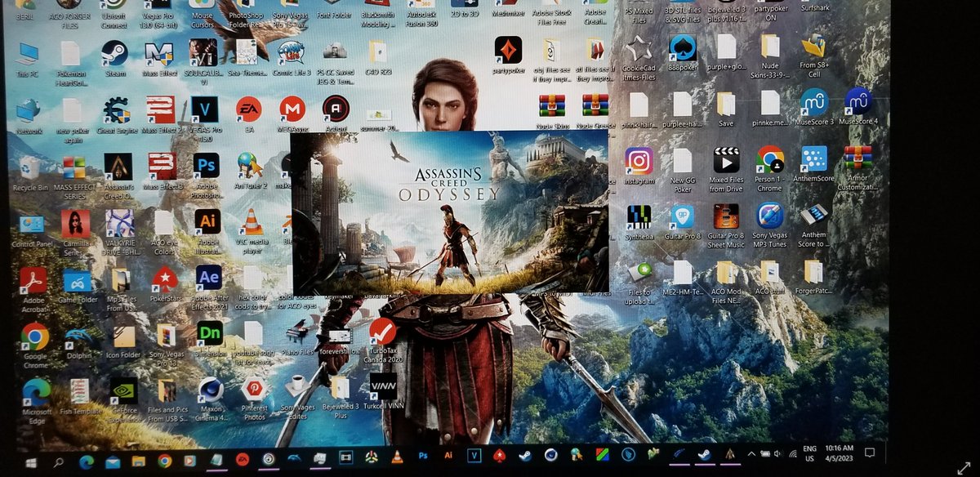Select the New GG Poker file
Viewport: 980px width, 477px height.
pyautogui.click(x=682, y=168)
